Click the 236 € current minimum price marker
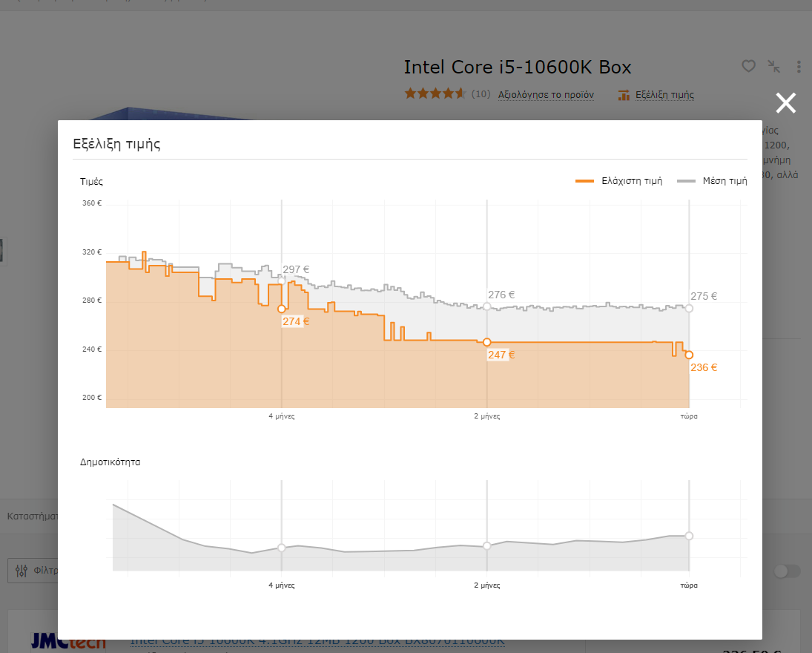Screen dimensions: 812x653 click(689, 355)
